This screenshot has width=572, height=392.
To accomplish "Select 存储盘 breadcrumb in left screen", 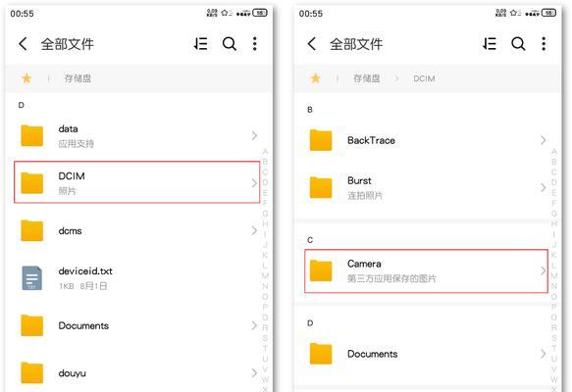I will pos(78,78).
